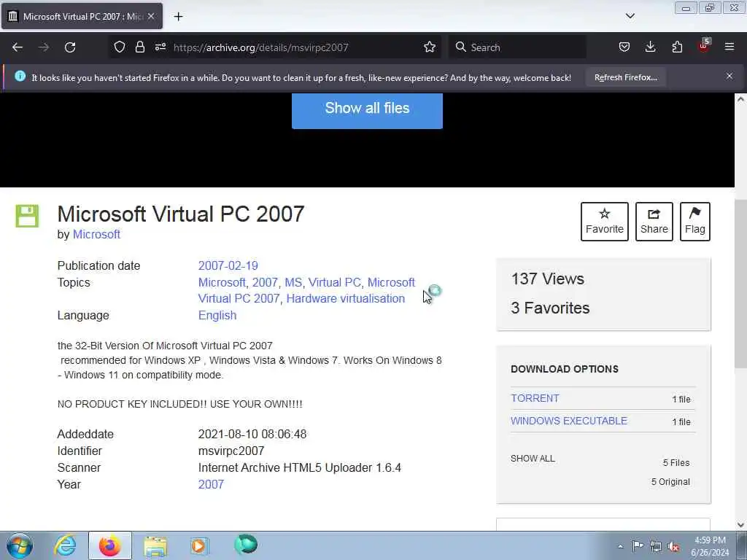
Task: Go back to the previous page
Action: 18,47
